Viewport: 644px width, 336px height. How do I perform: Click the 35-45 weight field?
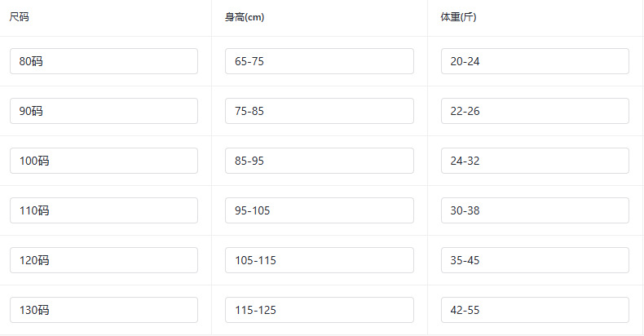click(x=535, y=260)
